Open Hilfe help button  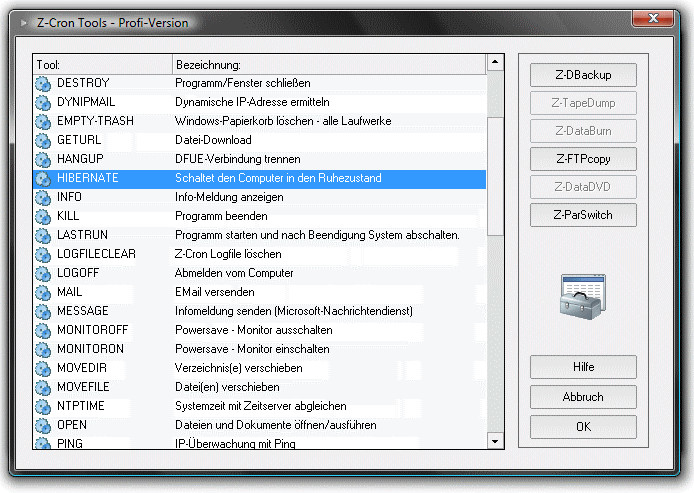[x=583, y=367]
